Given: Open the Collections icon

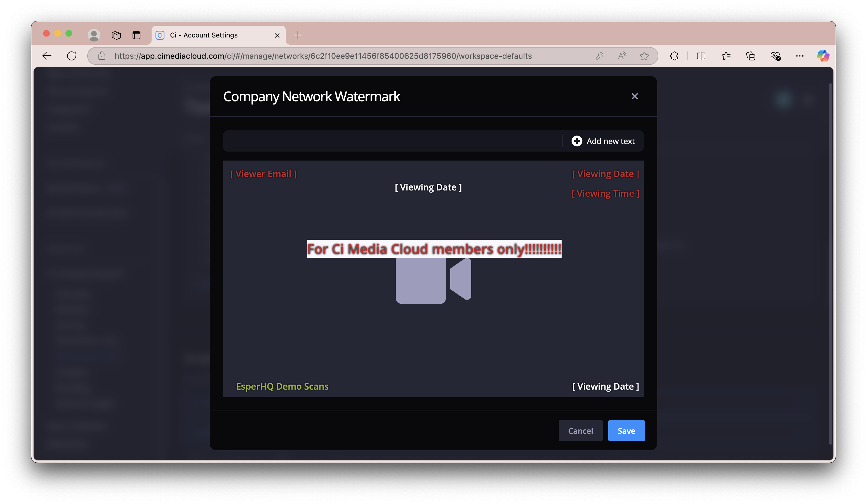Looking at the screenshot, I should (750, 56).
